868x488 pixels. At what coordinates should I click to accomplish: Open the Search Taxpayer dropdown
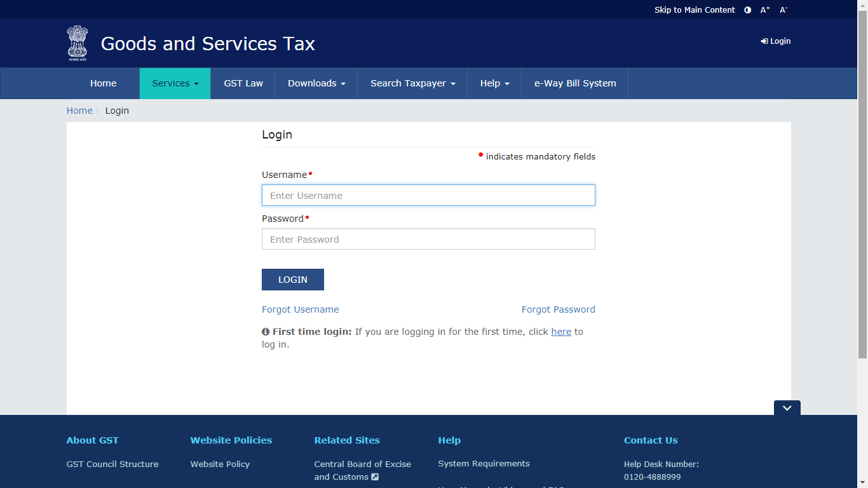coord(412,83)
